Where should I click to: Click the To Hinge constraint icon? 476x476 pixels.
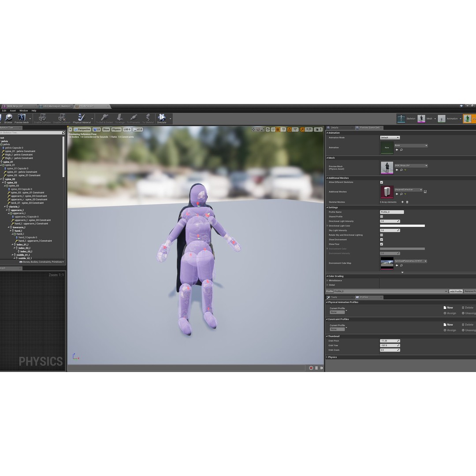pos(120,119)
